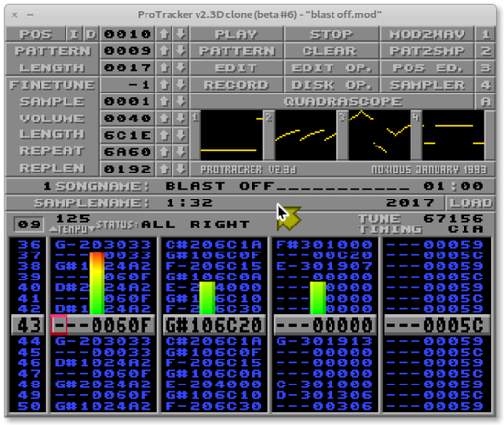The height and width of the screenshot is (425, 504).
Task: Click the pattern number box 09
Action: (29, 225)
